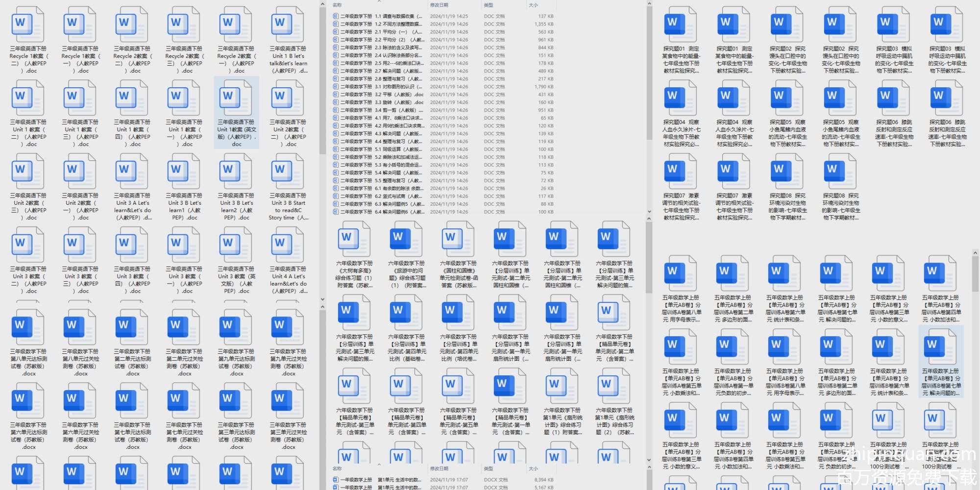Open 三年级数学下册 第八单元达标测试卷 docx icon

(28, 327)
